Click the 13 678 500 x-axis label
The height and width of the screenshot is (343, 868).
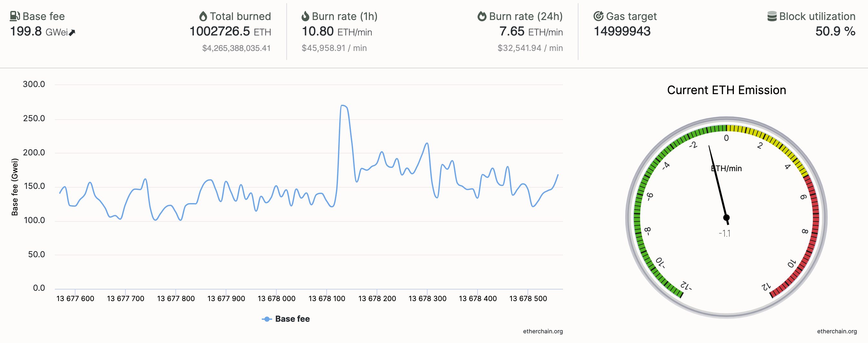[528, 299]
